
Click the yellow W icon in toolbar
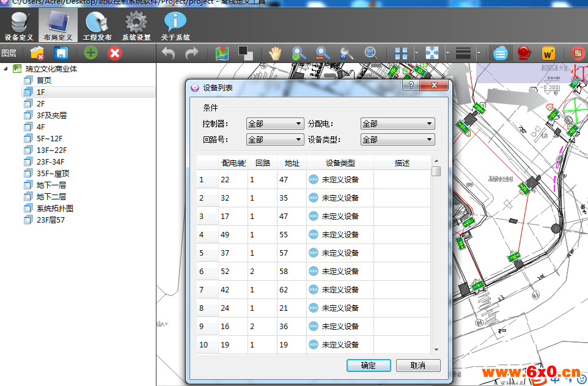548,54
